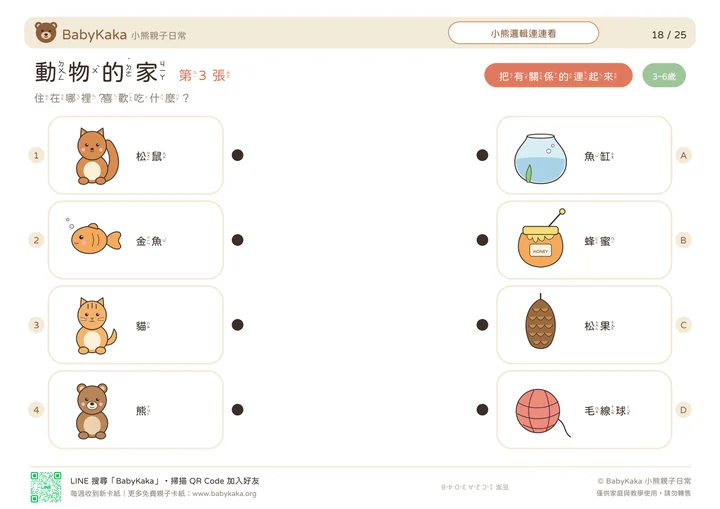720x509 pixels.
Task: Click the goldfish picture
Action: click(x=94, y=238)
